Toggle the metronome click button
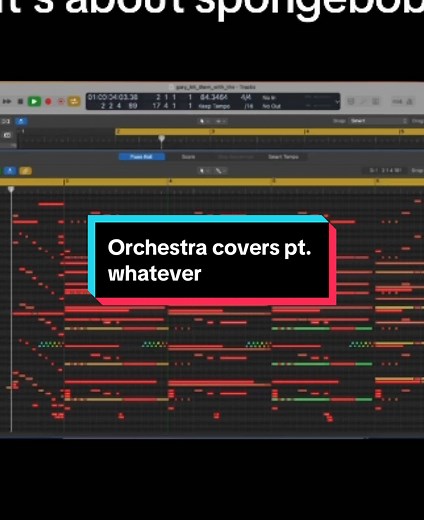 click(410, 101)
